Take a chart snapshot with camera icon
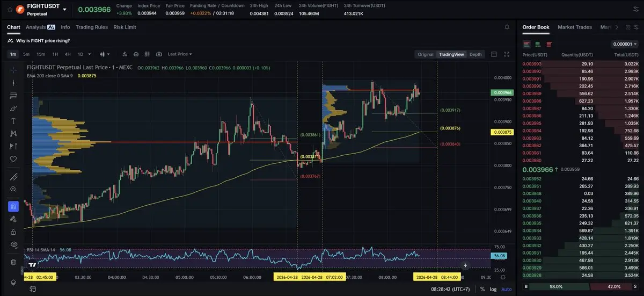The height and width of the screenshot is (296, 644). tap(159, 54)
